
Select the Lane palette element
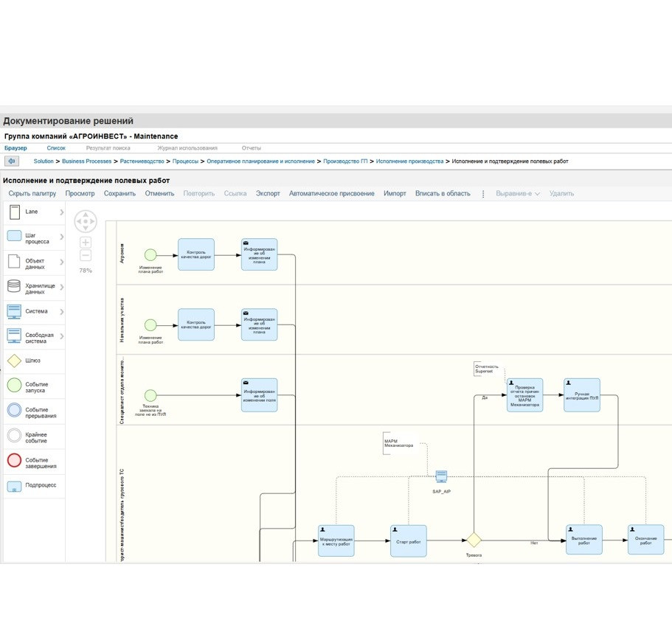click(14, 212)
